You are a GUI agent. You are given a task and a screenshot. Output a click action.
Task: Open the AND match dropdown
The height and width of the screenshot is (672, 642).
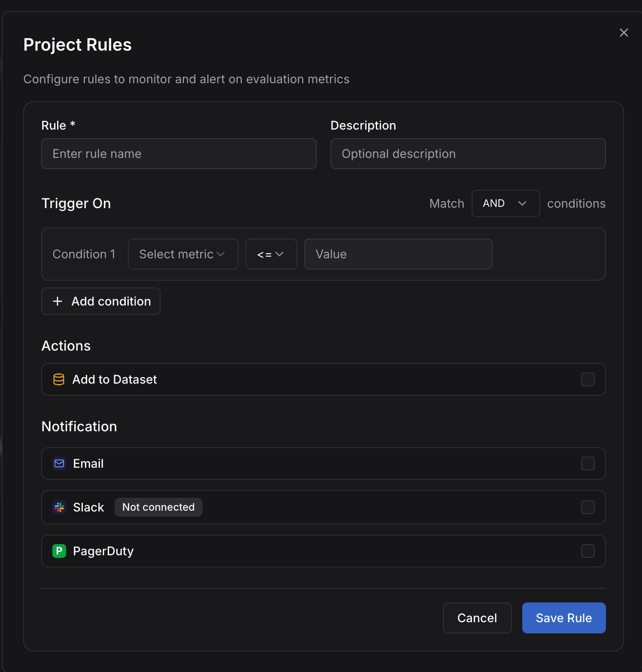tap(506, 203)
